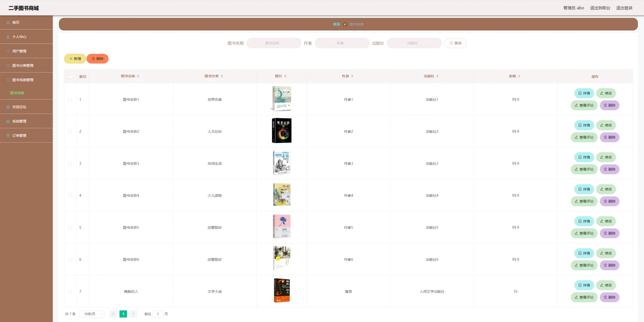Expand the 交流论坛 sidebar section

coord(26,107)
